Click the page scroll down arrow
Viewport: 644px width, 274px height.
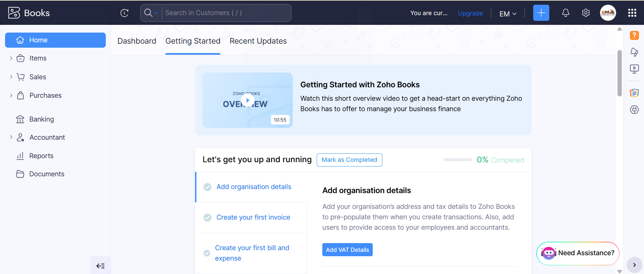coord(619,271)
